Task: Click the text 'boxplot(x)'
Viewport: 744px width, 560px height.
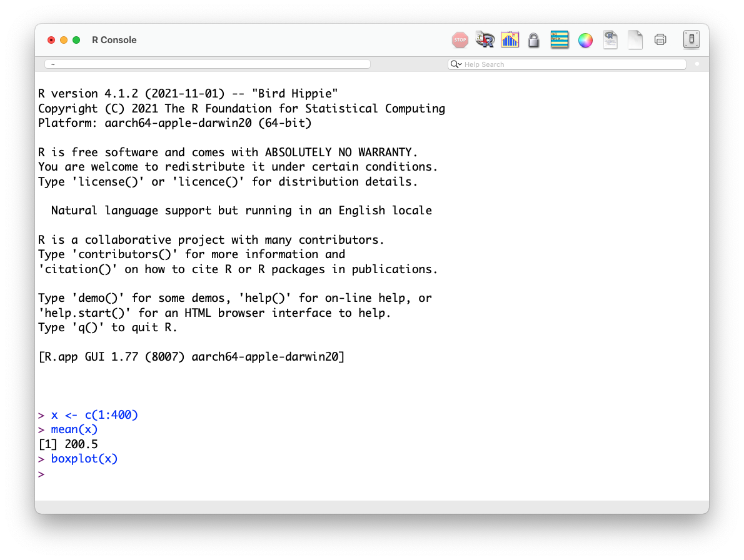Action: pyautogui.click(x=84, y=459)
